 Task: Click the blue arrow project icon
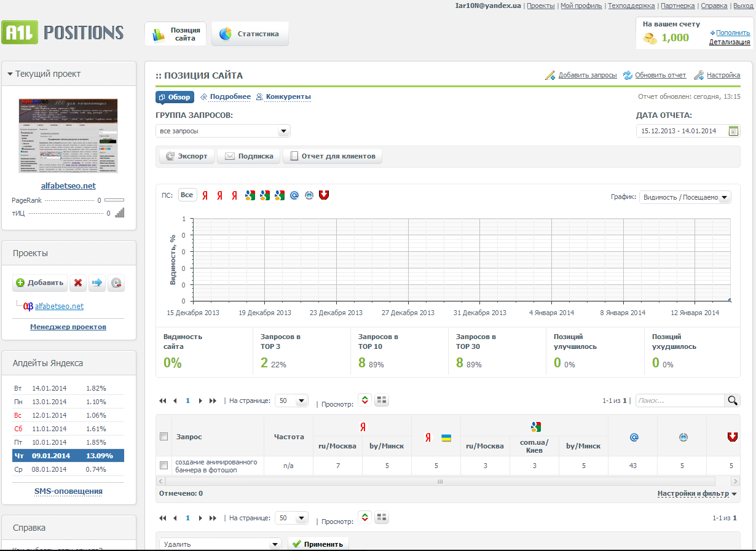[97, 283]
